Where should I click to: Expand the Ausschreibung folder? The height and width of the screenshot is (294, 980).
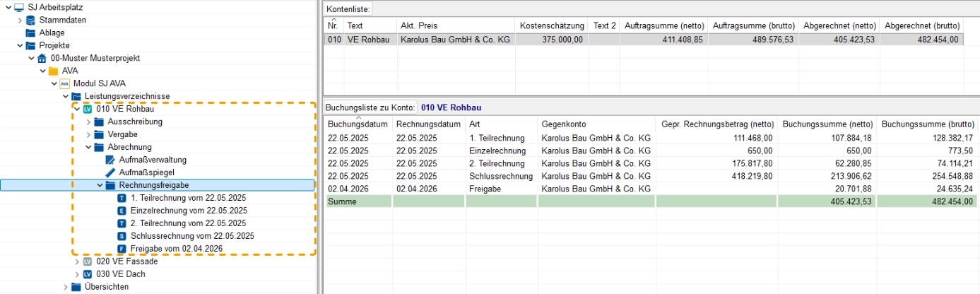(88, 122)
